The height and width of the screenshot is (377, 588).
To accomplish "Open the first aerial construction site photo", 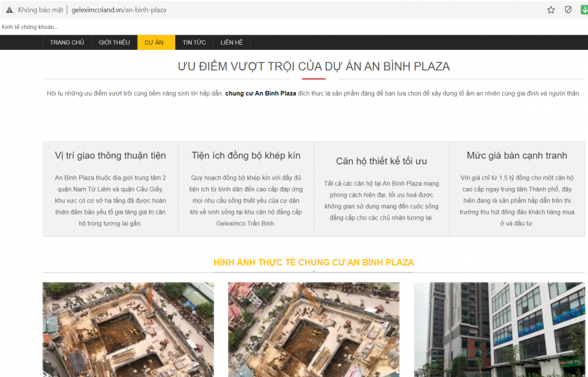I will coord(128,329).
